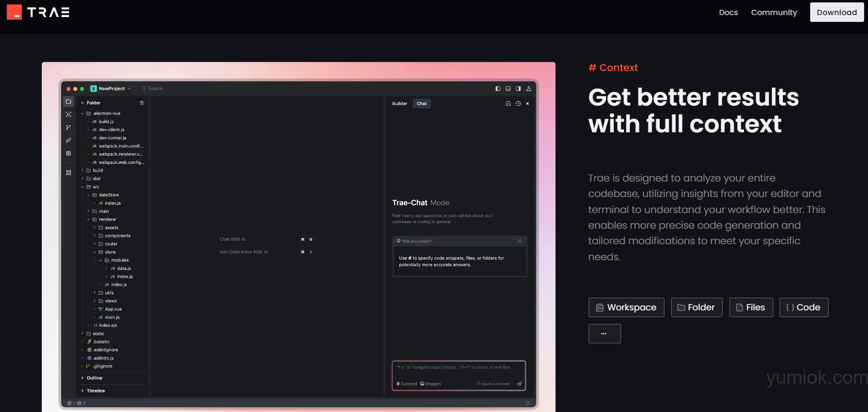
Task: Toggle the bottom panel layout icon
Action: point(508,89)
